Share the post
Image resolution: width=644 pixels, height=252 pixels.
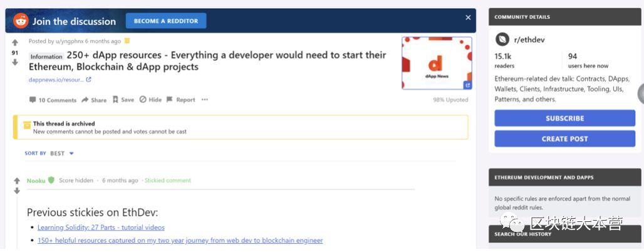[94, 100]
